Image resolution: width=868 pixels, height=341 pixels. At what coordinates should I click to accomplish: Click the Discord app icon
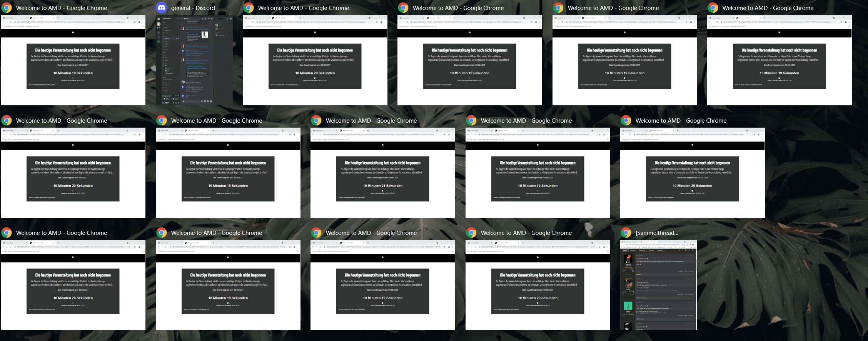[x=162, y=8]
